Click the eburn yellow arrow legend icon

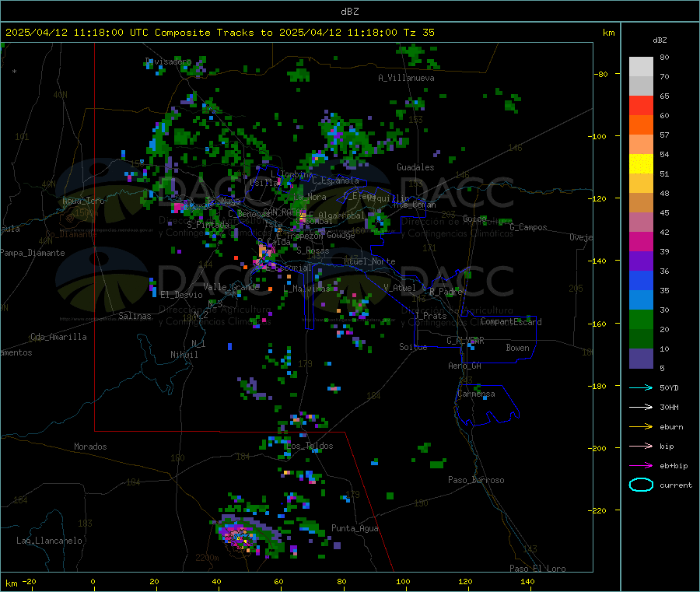pyautogui.click(x=641, y=427)
